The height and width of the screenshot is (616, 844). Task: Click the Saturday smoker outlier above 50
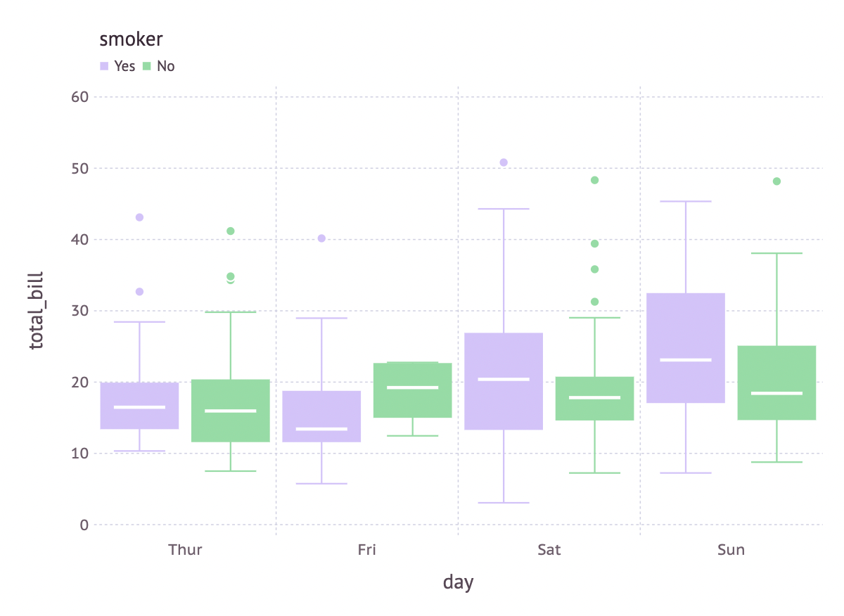point(504,162)
